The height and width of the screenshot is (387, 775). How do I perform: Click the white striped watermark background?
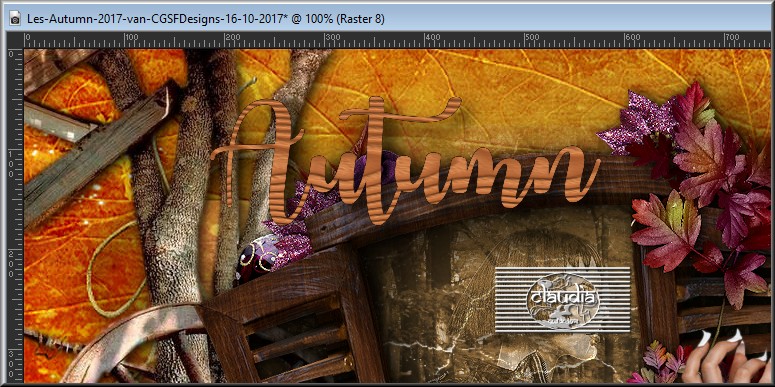tap(563, 300)
